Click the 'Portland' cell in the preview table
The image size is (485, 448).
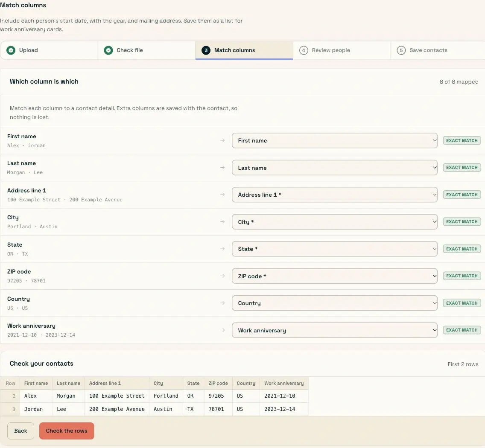pyautogui.click(x=166, y=396)
